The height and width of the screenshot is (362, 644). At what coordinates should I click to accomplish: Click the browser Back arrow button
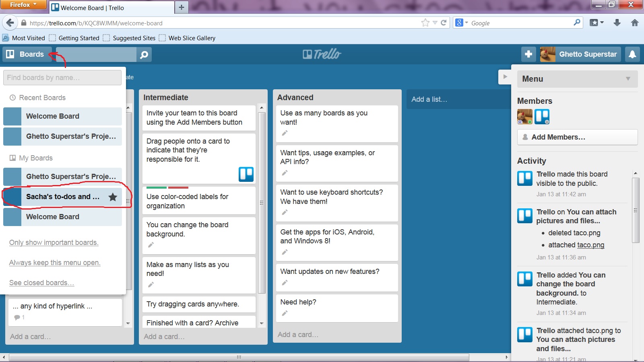point(10,23)
